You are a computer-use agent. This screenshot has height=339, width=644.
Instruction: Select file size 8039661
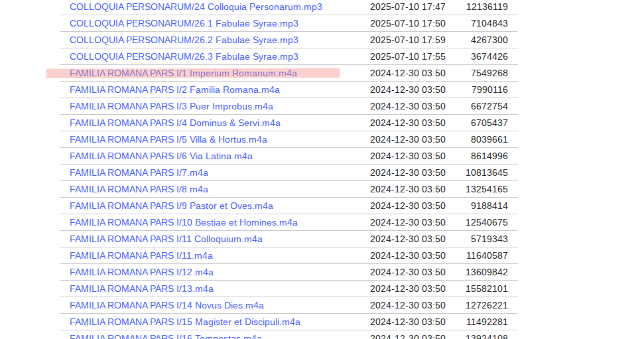489,140
